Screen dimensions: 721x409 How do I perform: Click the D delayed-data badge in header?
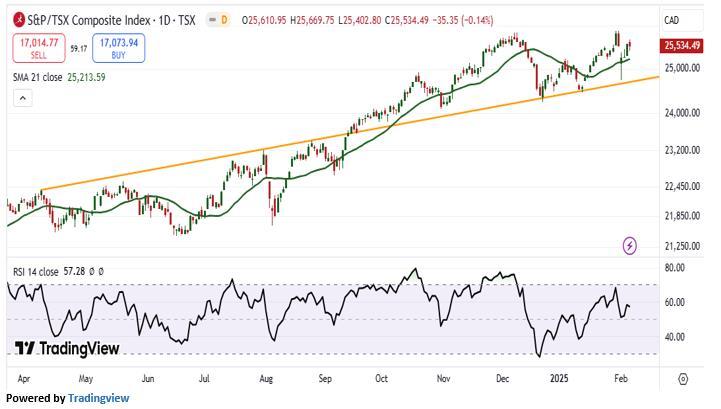coord(224,20)
